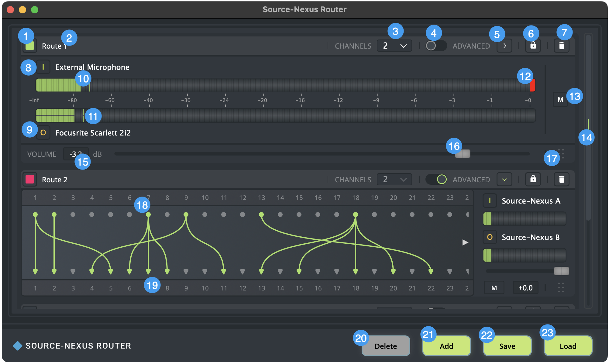The image size is (609, 364).
Task: Click Source-Nexus B output 'O' icon
Action: (490, 237)
